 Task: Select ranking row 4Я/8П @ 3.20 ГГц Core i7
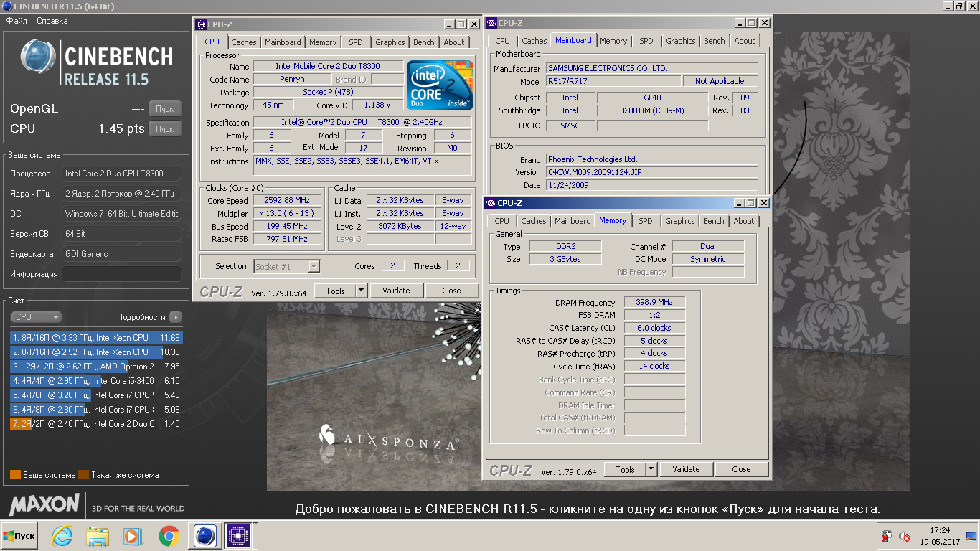pos(96,395)
